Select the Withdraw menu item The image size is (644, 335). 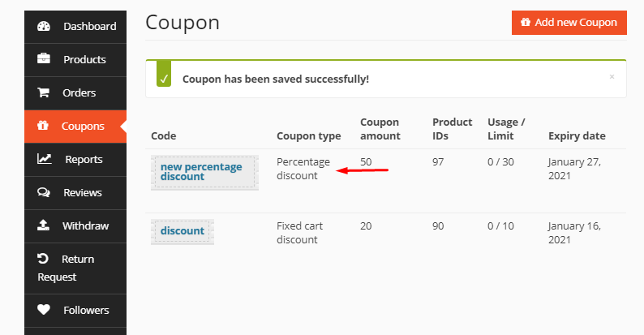85,225
